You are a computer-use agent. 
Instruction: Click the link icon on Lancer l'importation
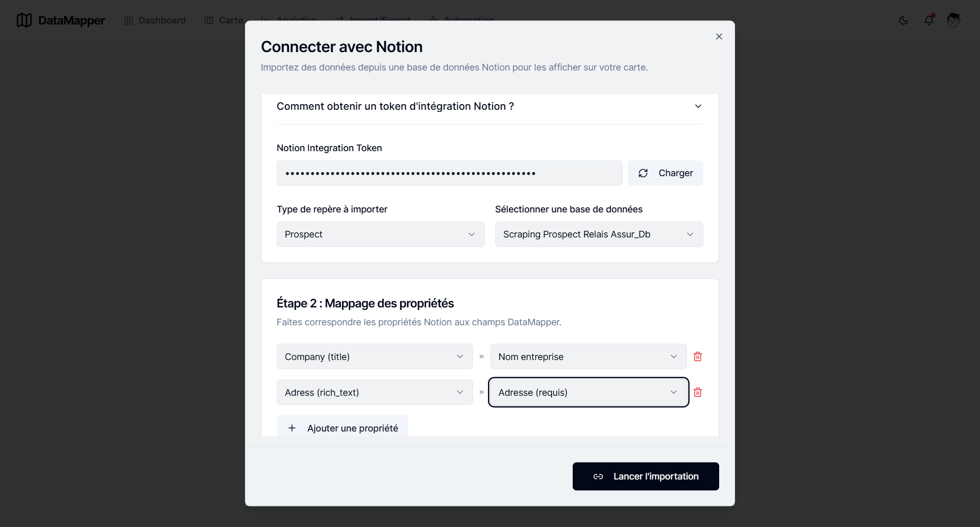coord(598,476)
